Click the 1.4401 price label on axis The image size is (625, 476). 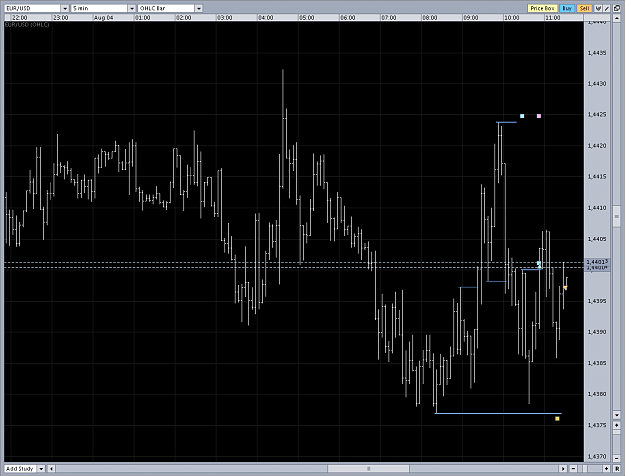tap(596, 262)
